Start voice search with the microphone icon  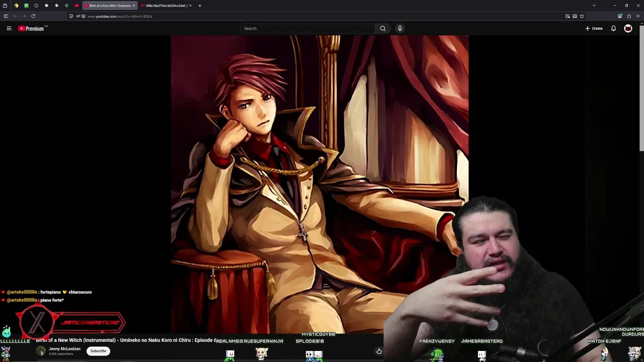[x=400, y=29]
